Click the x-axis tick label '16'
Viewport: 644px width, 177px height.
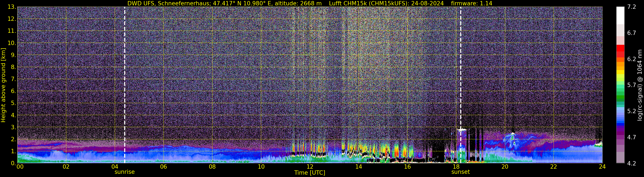point(407,167)
